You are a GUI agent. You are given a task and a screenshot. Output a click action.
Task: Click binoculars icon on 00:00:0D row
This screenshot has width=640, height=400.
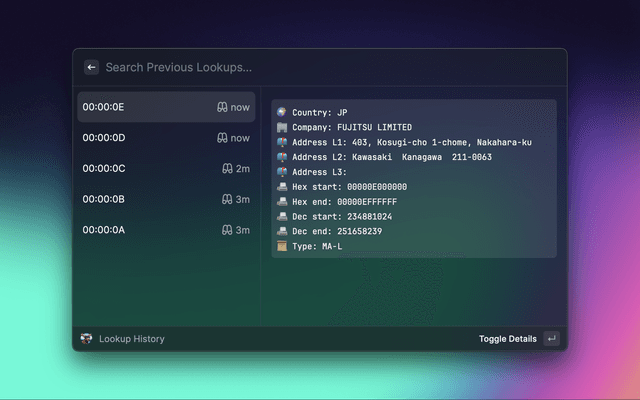[x=223, y=138]
